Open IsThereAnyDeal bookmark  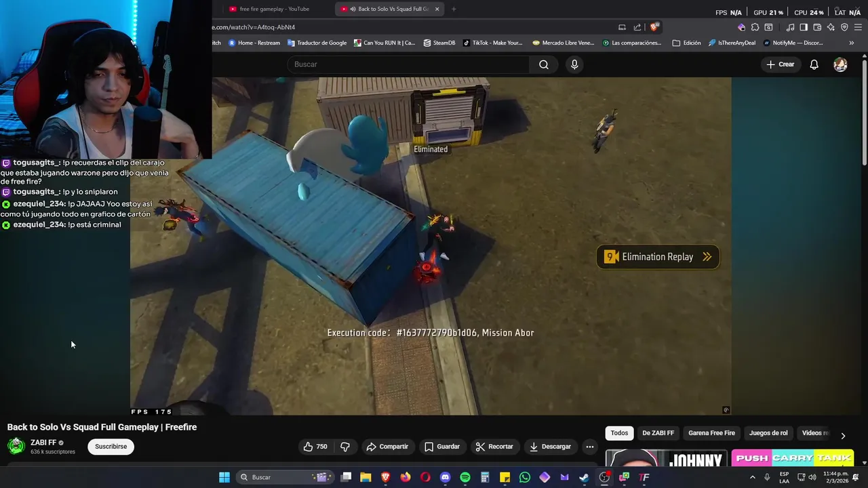[732, 43]
